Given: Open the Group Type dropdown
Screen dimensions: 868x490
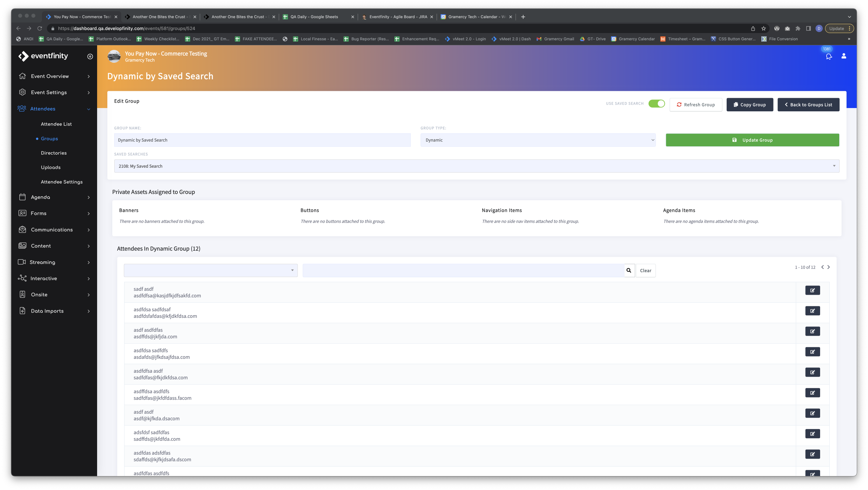Looking at the screenshot, I should click(538, 140).
